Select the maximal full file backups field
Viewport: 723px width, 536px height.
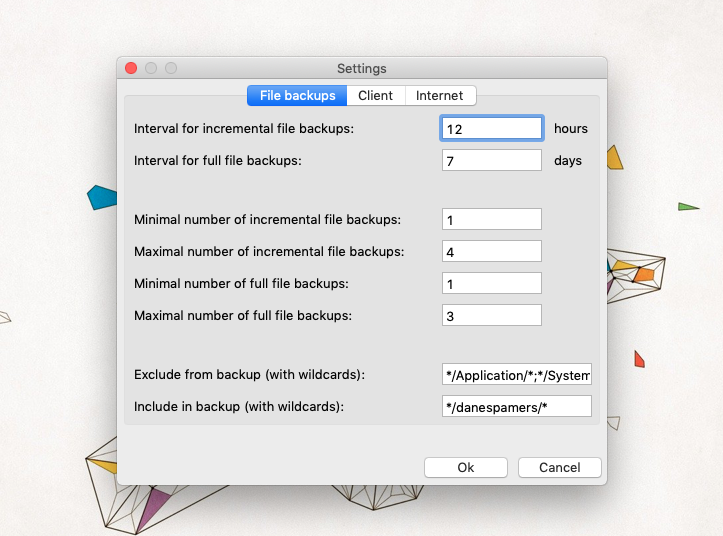(x=492, y=316)
